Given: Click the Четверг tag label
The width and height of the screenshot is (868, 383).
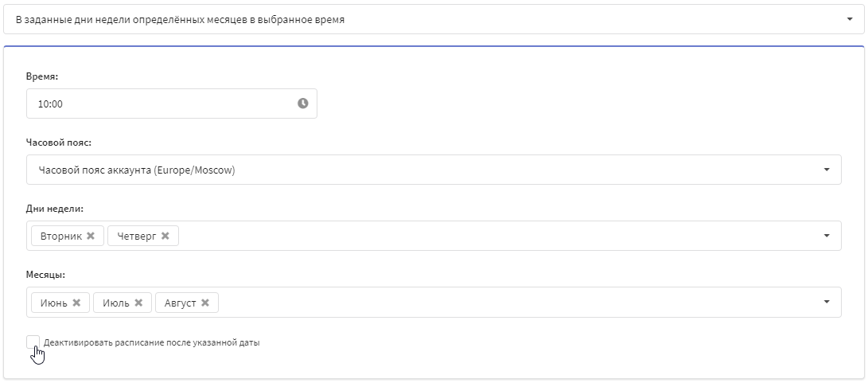Looking at the screenshot, I should [x=137, y=236].
